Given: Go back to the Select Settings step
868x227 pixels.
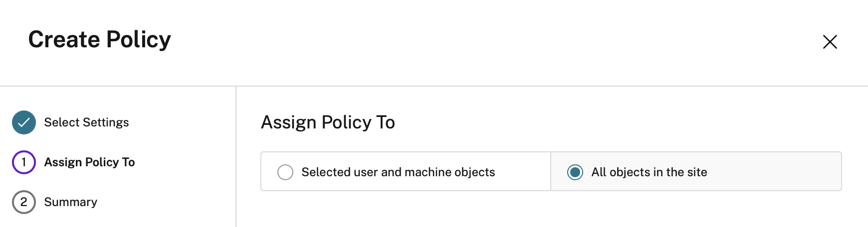Looking at the screenshot, I should tap(86, 122).
